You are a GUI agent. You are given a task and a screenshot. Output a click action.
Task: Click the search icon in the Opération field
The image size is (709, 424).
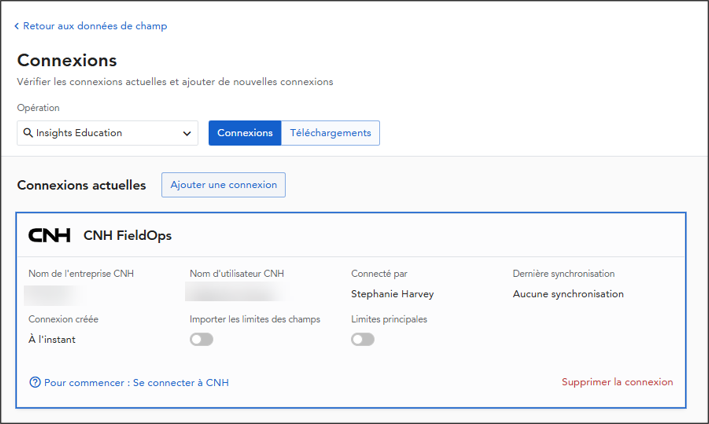28,132
